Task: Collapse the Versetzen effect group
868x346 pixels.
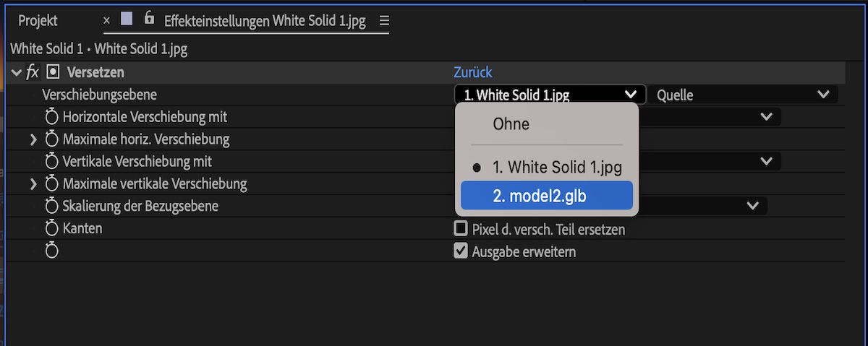Action: click(x=17, y=72)
